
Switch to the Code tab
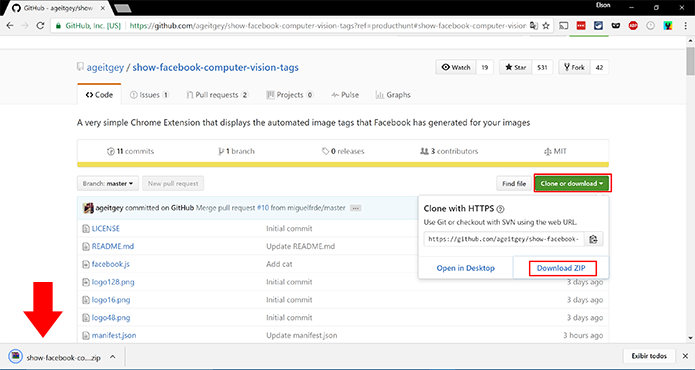click(x=99, y=95)
